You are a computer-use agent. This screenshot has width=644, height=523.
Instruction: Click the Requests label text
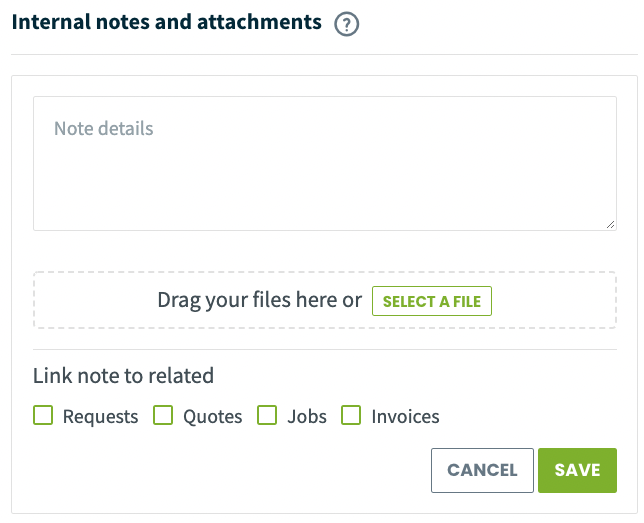point(101,417)
